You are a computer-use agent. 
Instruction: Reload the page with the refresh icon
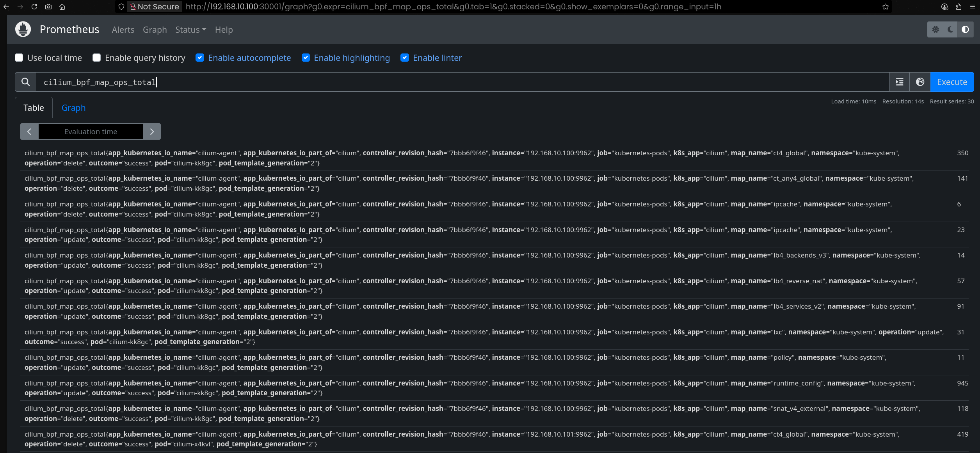pyautogui.click(x=34, y=7)
